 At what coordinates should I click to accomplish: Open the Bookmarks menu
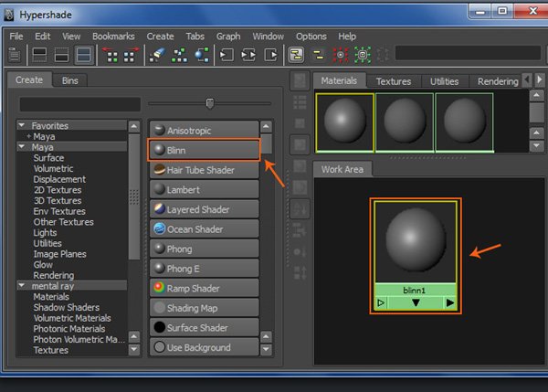(113, 37)
